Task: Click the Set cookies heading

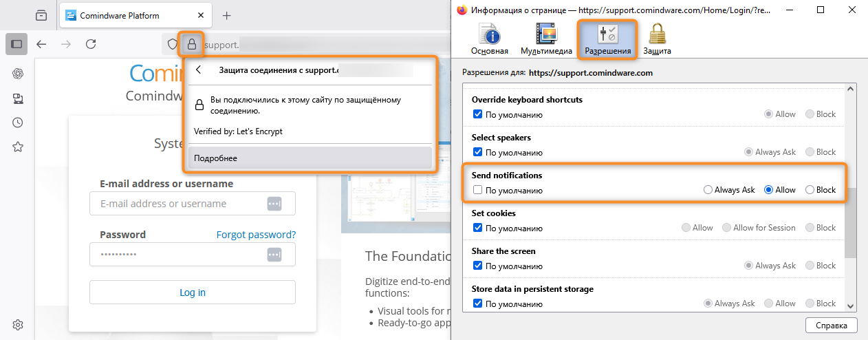Action: [x=494, y=213]
